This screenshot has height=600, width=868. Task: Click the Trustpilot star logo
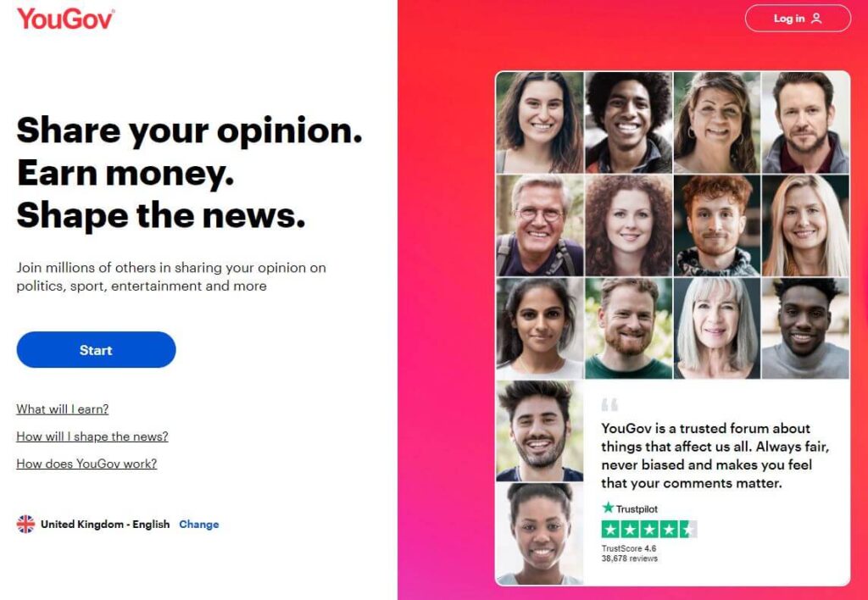coord(609,508)
